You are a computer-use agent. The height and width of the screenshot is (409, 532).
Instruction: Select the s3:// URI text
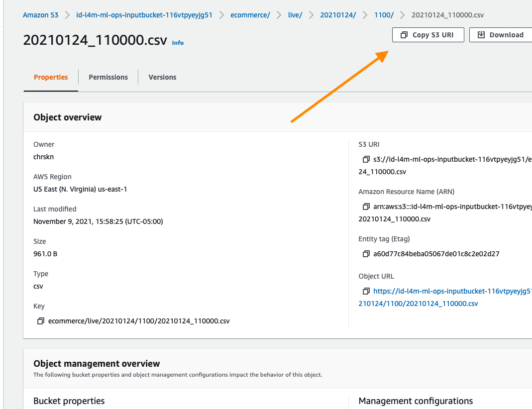click(x=445, y=165)
